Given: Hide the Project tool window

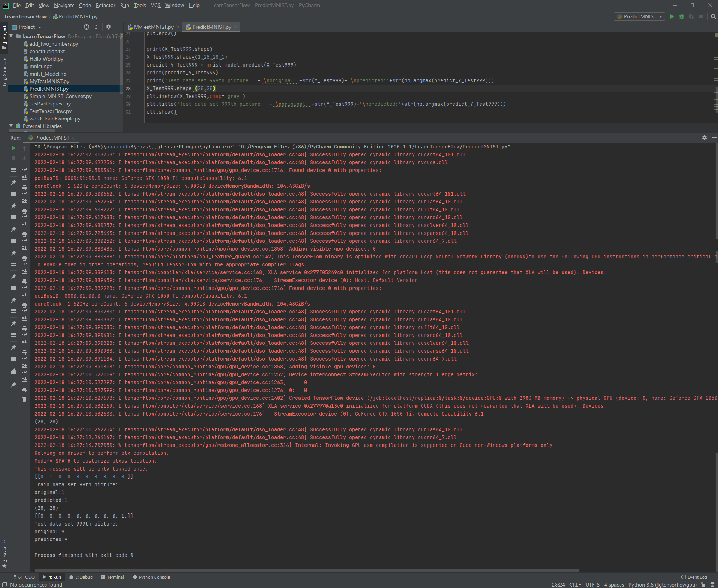Looking at the screenshot, I should point(118,27).
